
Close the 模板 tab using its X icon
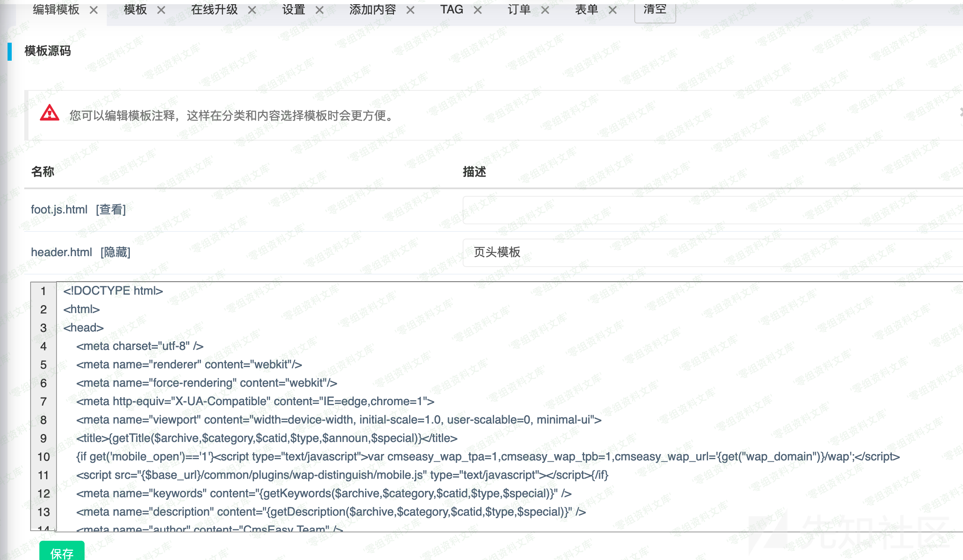tap(161, 10)
